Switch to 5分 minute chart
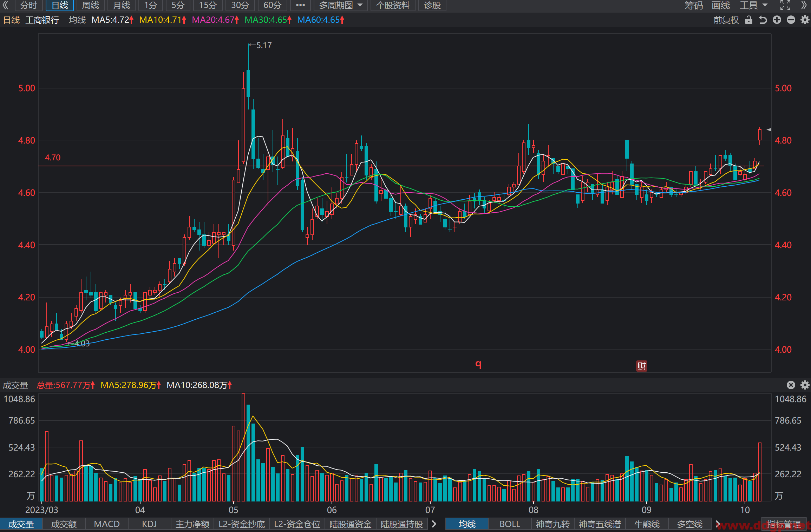This screenshot has height=532, width=811. (178, 5)
